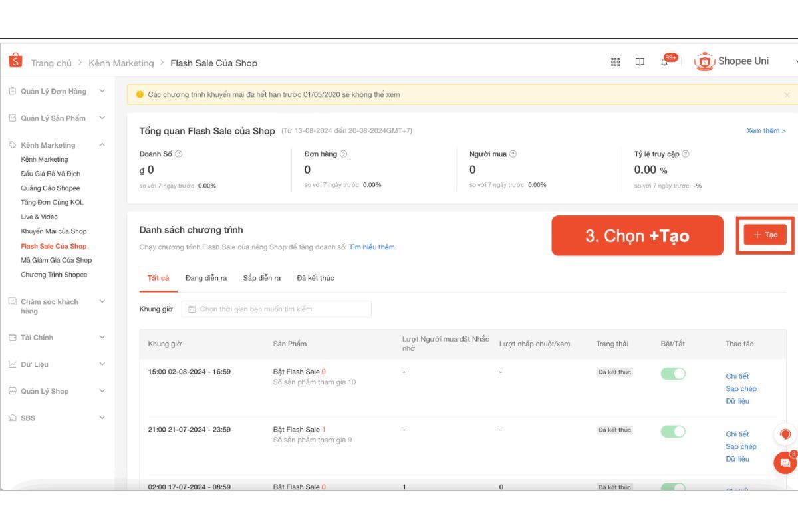Click the Shopee logo icon
The height and width of the screenshot is (532, 798).
[15, 61]
